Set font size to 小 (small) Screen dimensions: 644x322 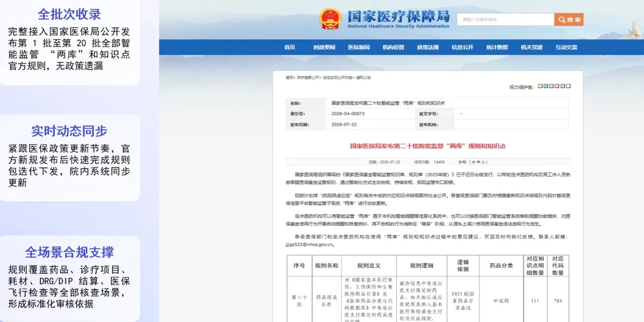pyautogui.click(x=484, y=162)
